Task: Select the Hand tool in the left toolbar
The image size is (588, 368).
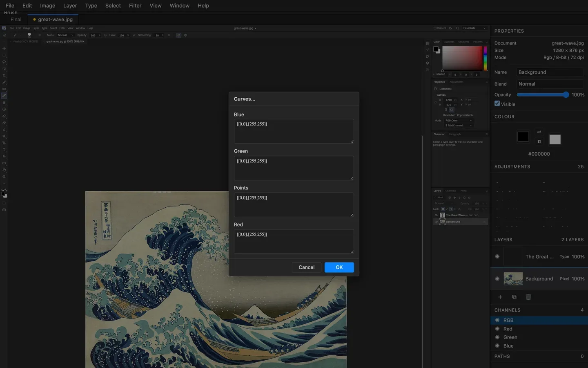Action: (x=4, y=170)
